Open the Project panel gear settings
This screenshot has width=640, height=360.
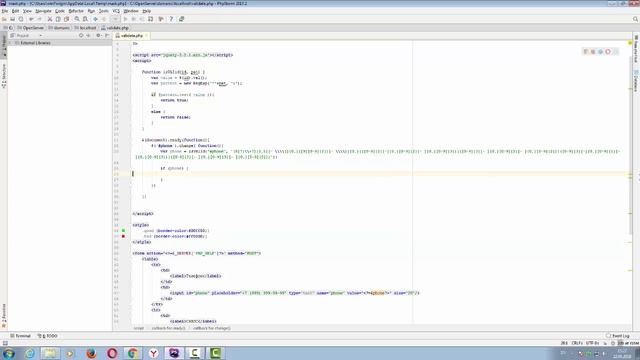click(x=98, y=36)
